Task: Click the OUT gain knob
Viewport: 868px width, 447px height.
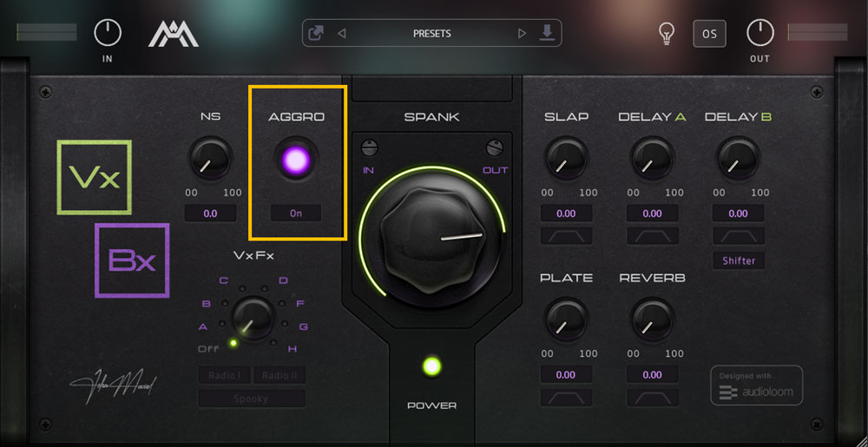Action: 760,33
